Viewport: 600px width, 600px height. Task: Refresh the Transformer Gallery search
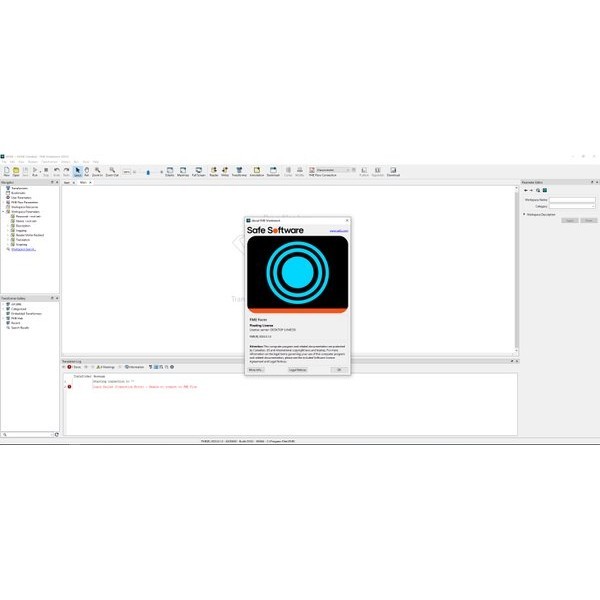coord(57,434)
